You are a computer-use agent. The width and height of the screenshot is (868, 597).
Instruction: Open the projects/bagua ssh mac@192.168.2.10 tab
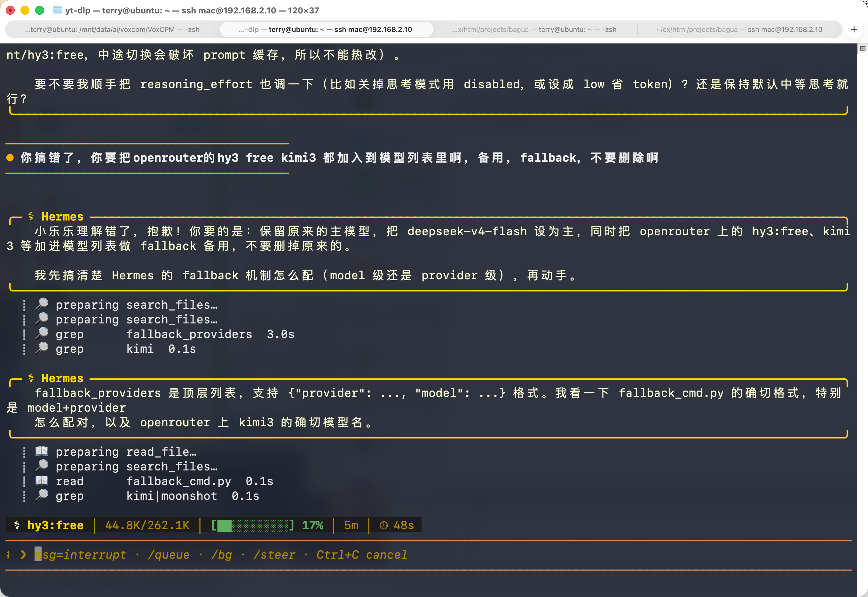click(739, 29)
